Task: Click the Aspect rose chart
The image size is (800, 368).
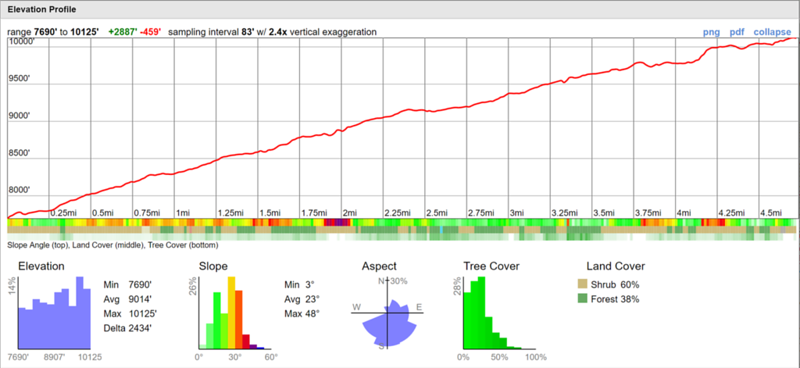Action: click(x=388, y=313)
